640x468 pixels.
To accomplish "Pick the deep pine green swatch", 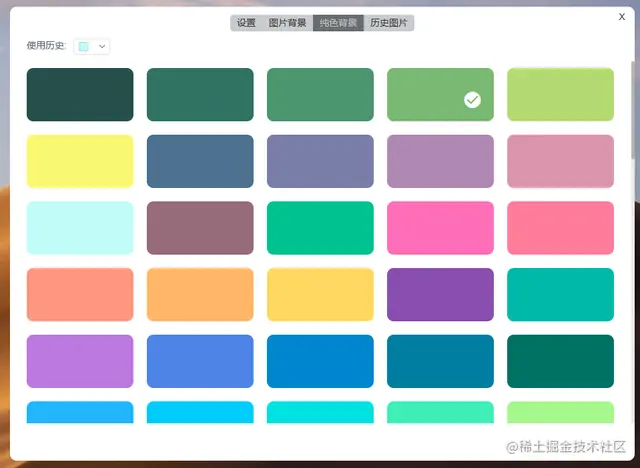I will click(x=560, y=361).
